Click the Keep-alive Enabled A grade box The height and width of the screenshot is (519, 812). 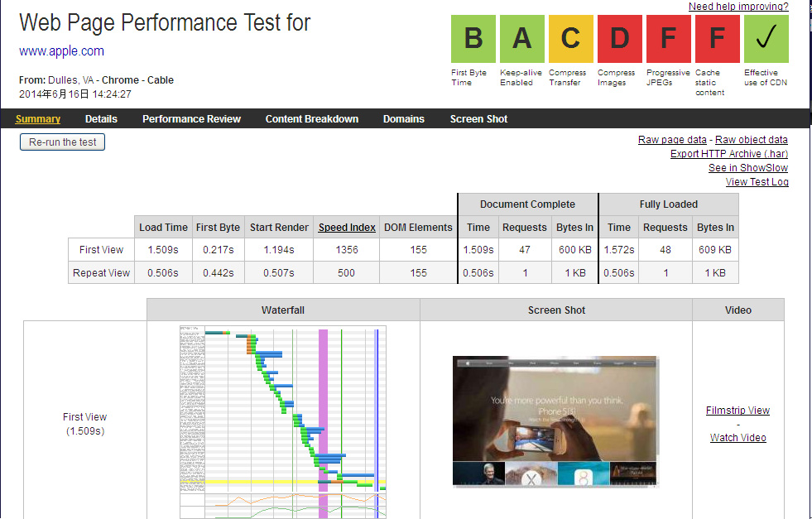pos(522,38)
